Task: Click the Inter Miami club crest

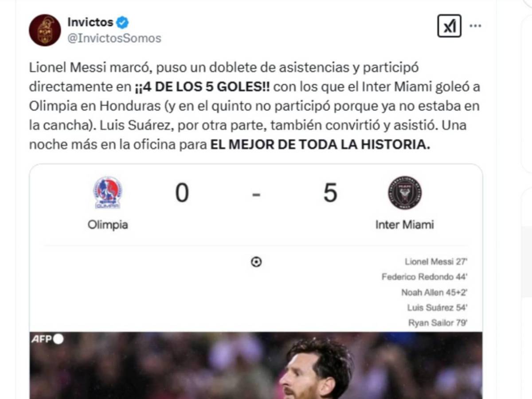Action: pos(405,192)
